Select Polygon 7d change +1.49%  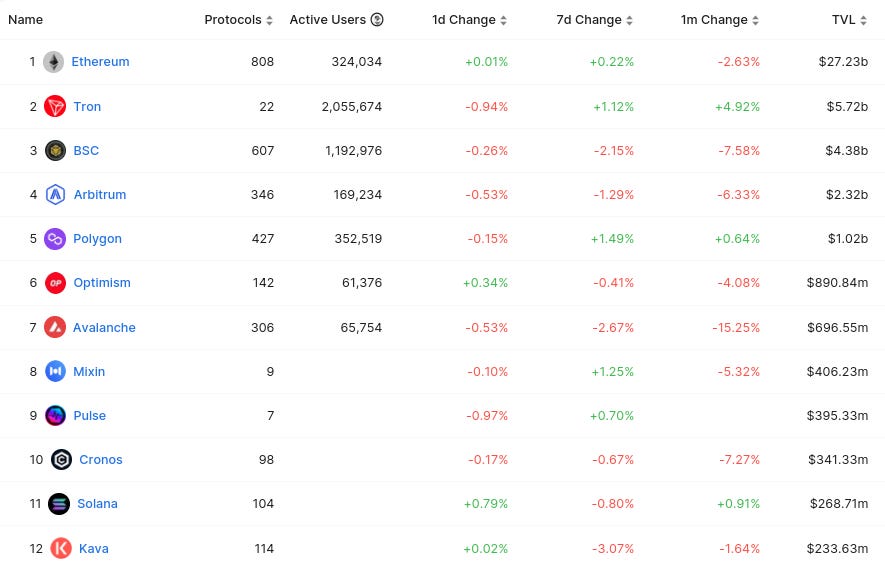[x=612, y=239]
